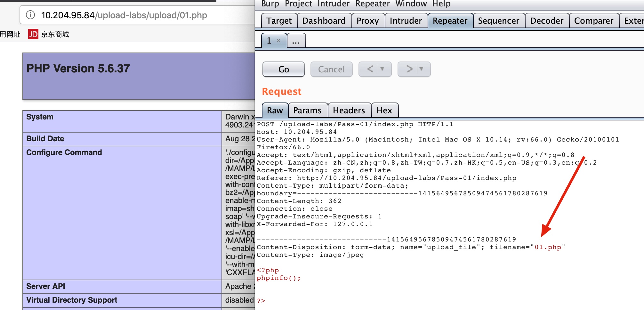Open the history dropdown beside the forward arrow

click(x=421, y=69)
